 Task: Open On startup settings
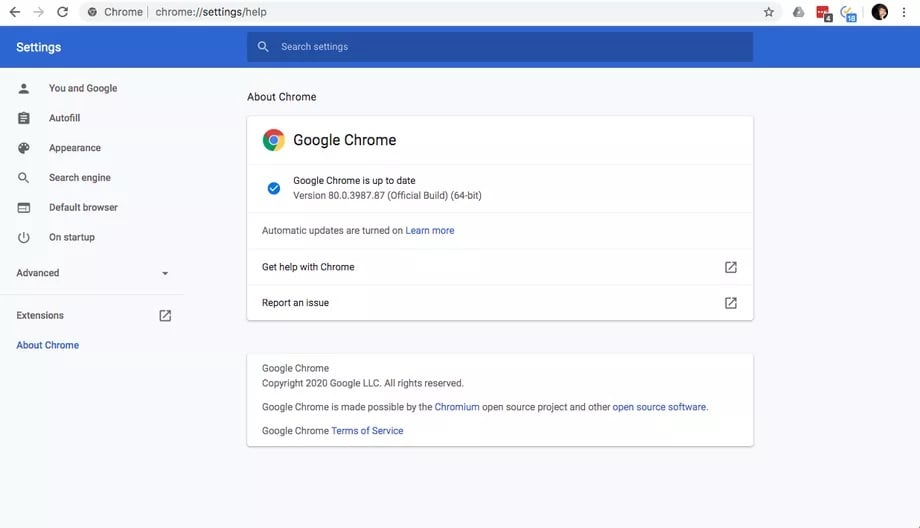tap(72, 238)
